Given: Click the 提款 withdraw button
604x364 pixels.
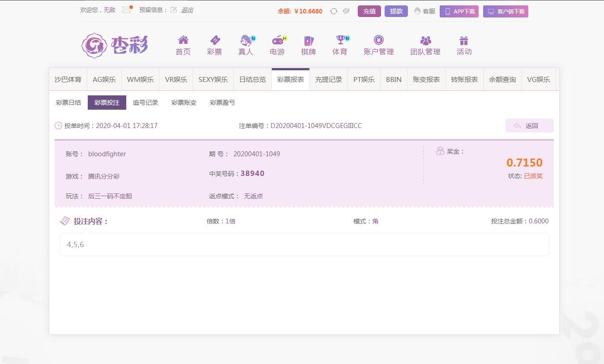Looking at the screenshot, I should click(396, 11).
